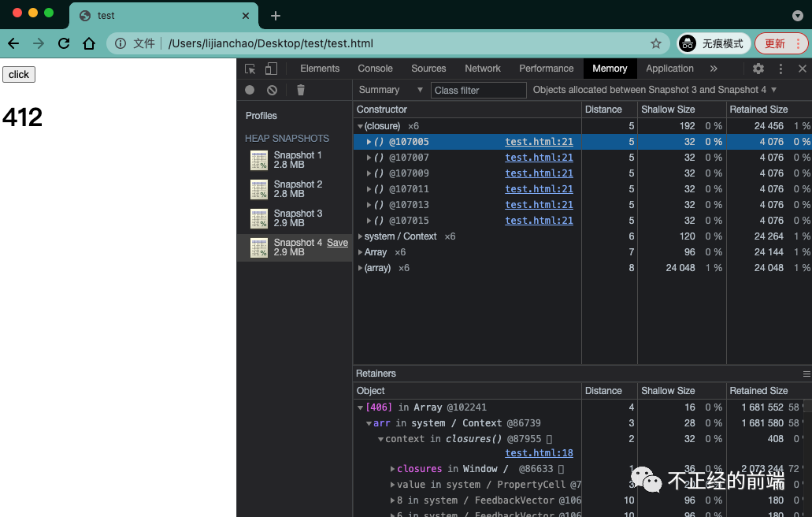Click the page's click button
The width and height of the screenshot is (812, 517).
19,75
